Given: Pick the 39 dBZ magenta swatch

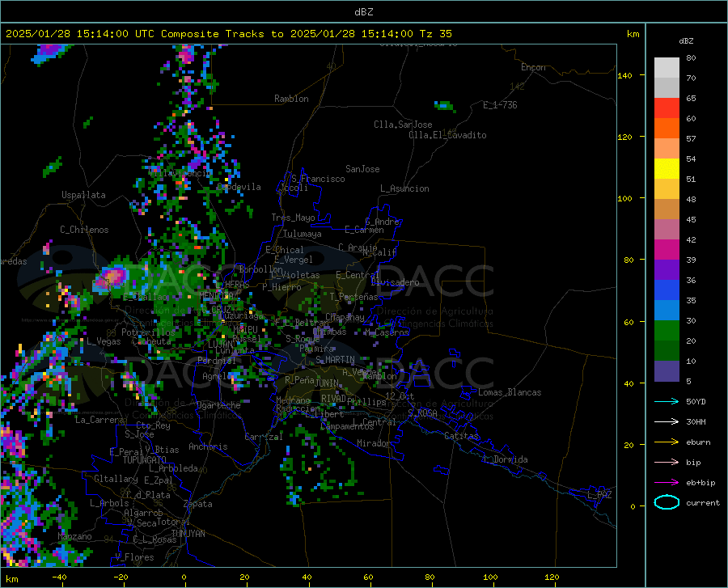Looking at the screenshot, I should (667, 250).
